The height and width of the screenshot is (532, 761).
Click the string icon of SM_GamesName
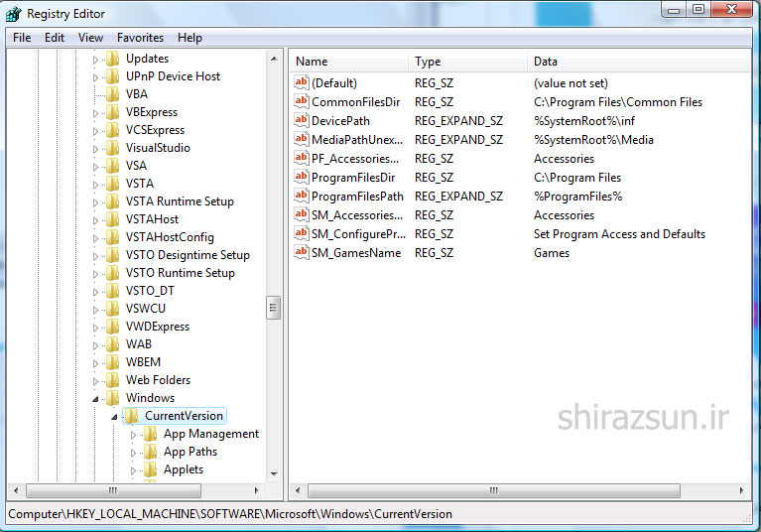click(x=302, y=252)
